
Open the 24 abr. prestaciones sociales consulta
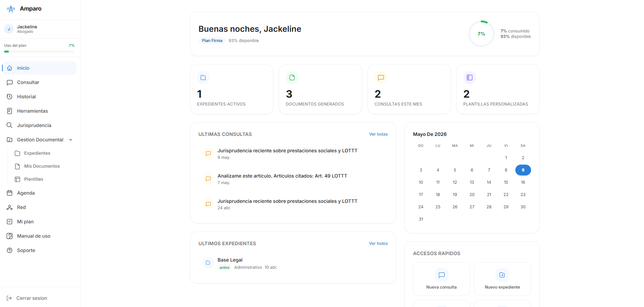[x=293, y=204]
